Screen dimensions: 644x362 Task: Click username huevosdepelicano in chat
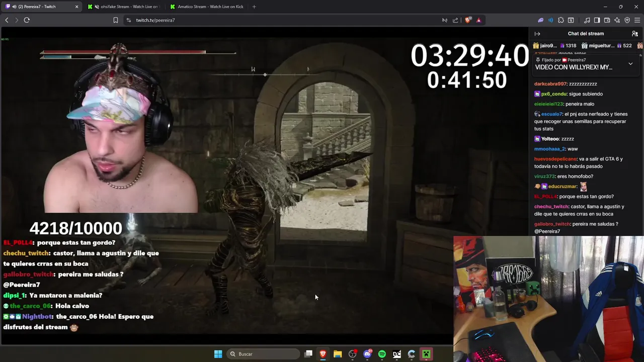click(x=555, y=159)
